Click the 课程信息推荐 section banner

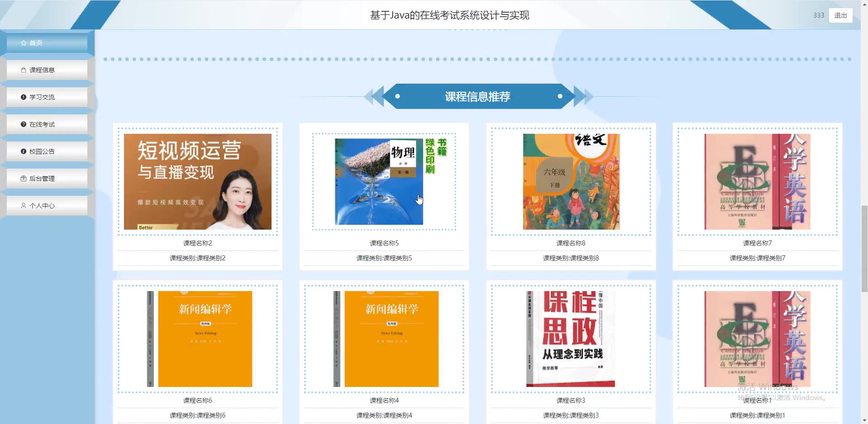tap(478, 96)
